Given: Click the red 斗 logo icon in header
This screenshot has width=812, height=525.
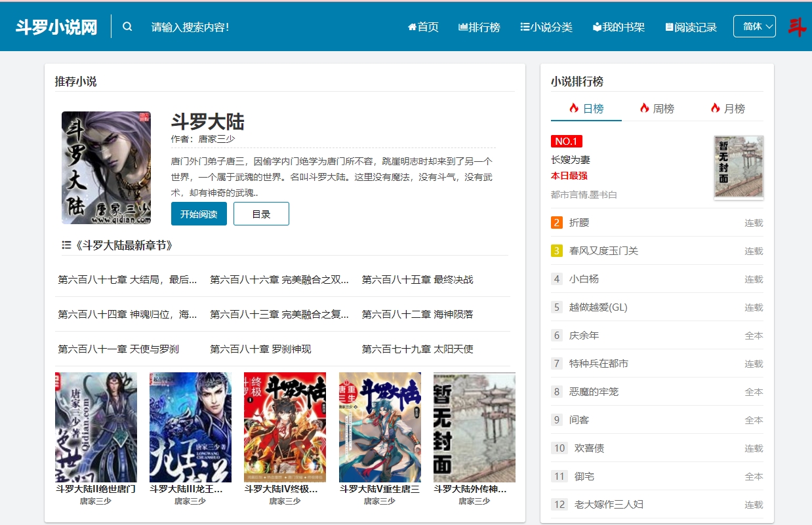Looking at the screenshot, I should [x=798, y=27].
